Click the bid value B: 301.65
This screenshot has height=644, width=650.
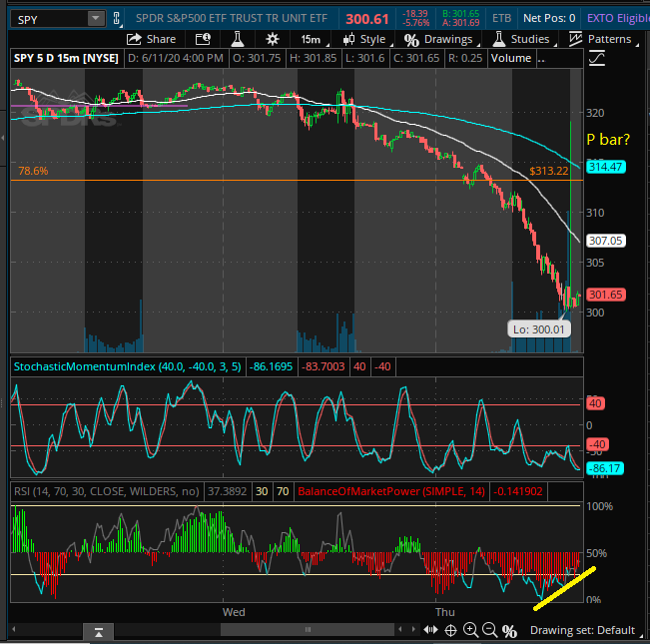coord(460,14)
